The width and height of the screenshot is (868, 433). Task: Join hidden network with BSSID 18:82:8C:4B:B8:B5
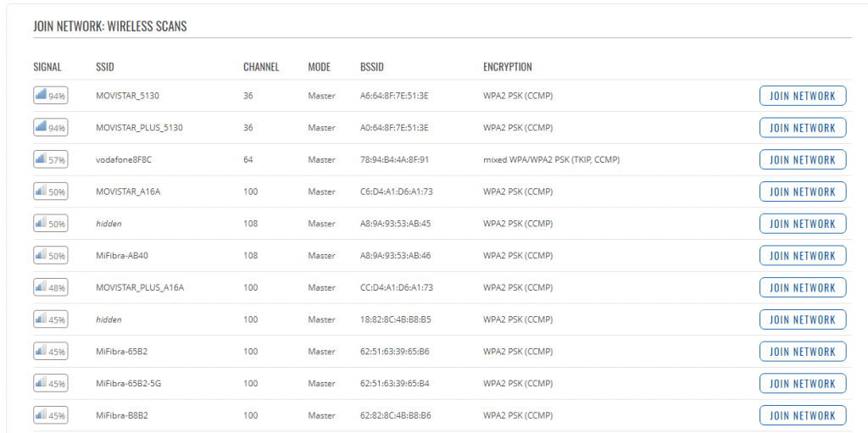[x=803, y=319]
